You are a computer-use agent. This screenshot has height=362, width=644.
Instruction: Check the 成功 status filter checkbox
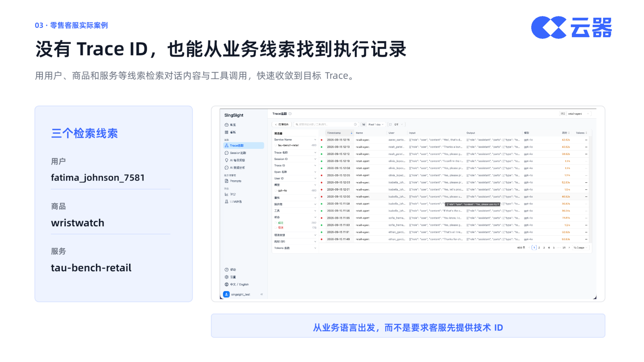[x=276, y=223]
